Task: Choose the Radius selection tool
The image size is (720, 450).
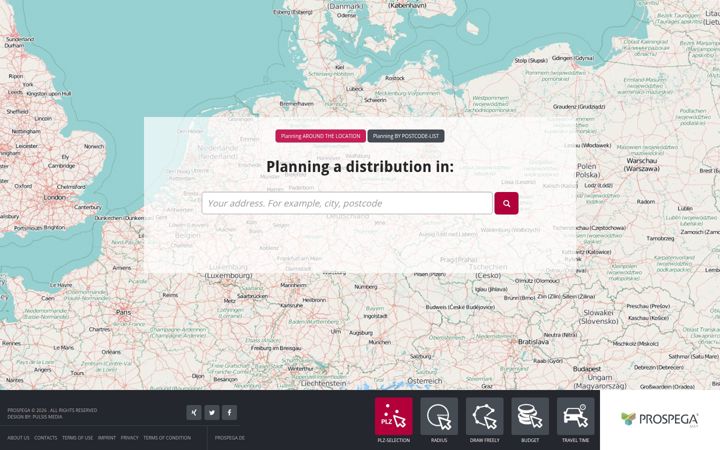Action: point(439,416)
